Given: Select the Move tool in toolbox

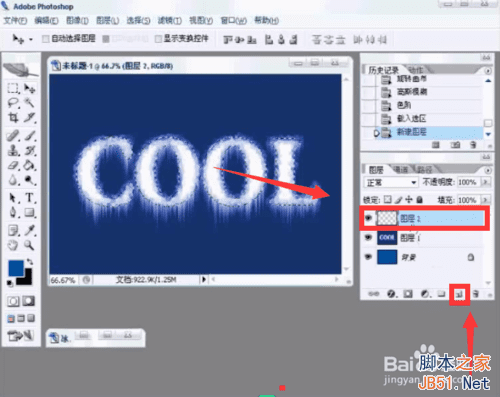Looking at the screenshot, I should [x=29, y=88].
